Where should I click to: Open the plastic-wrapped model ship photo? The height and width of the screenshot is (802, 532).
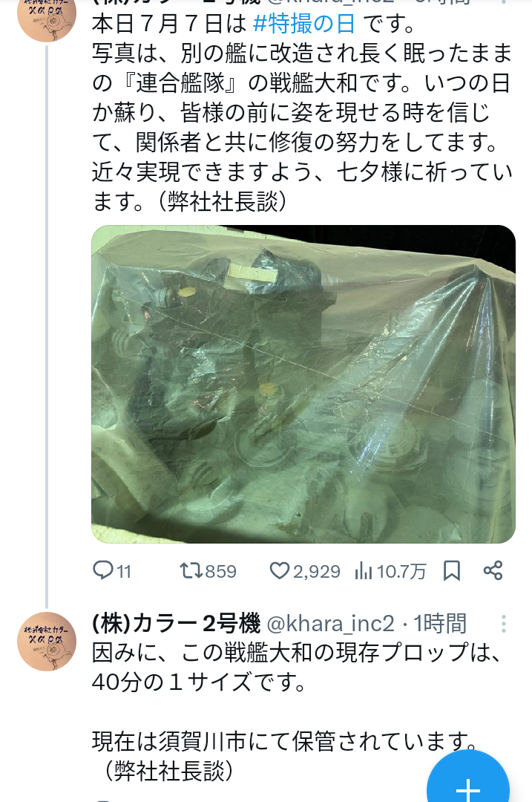303,384
